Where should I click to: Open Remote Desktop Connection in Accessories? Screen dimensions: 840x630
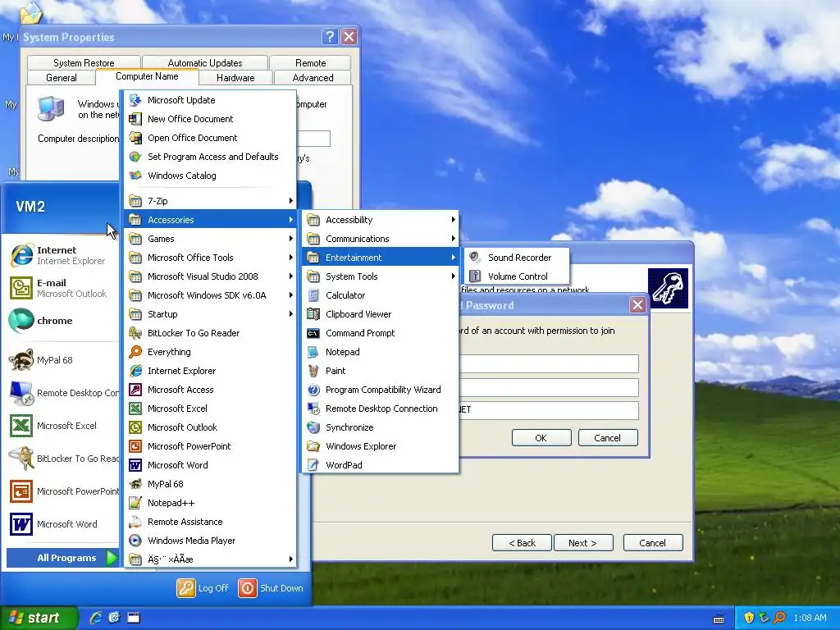click(x=381, y=409)
